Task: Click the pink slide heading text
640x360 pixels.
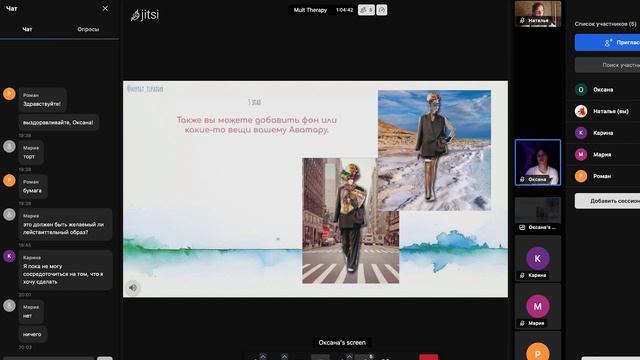Action: [x=257, y=125]
